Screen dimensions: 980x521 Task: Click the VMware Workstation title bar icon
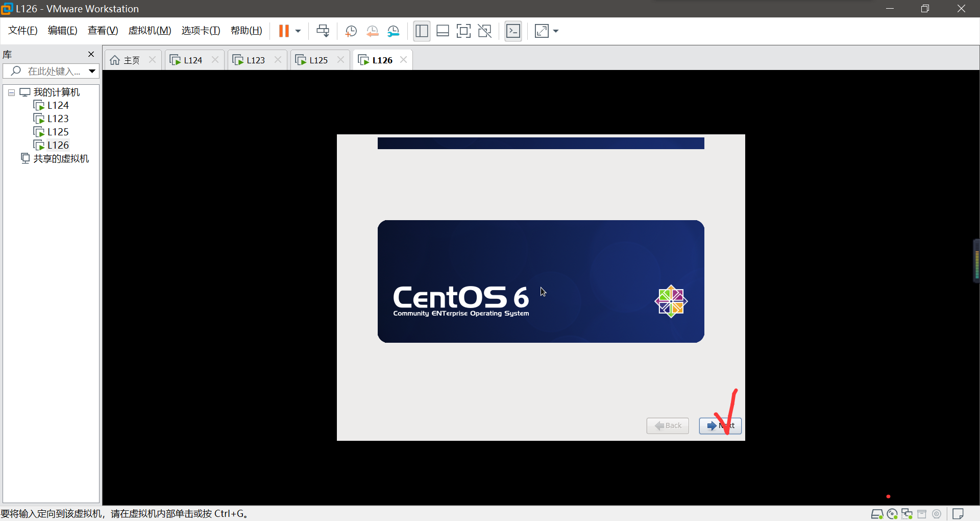coord(7,9)
